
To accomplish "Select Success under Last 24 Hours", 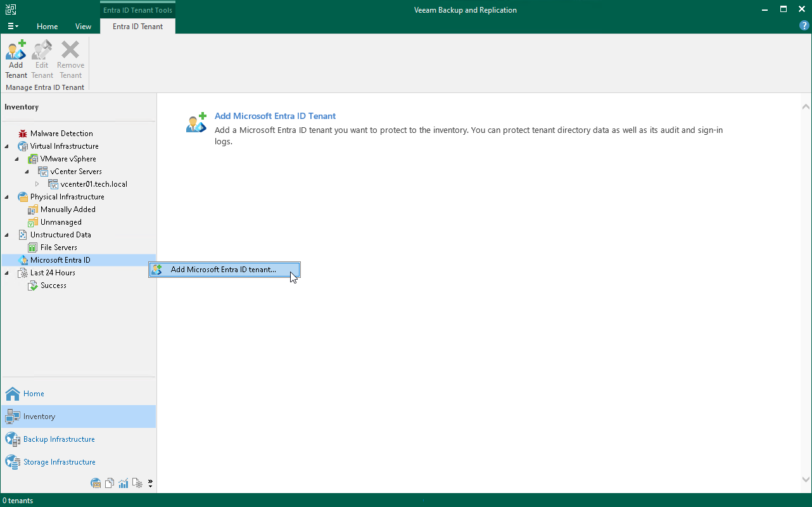I will click(53, 285).
